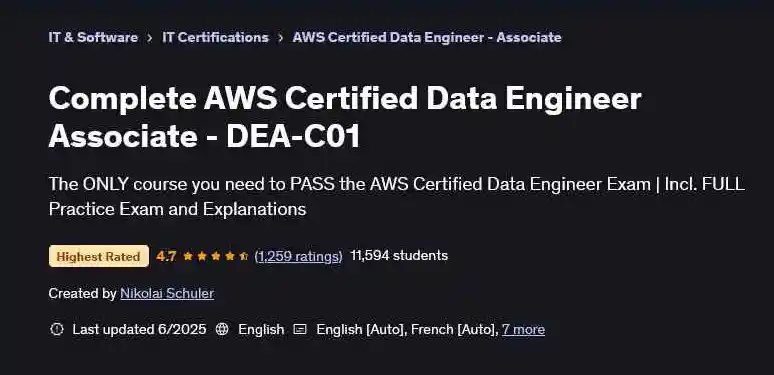Open the 1,259 ratings link
The width and height of the screenshot is (774, 375).
coord(298,256)
